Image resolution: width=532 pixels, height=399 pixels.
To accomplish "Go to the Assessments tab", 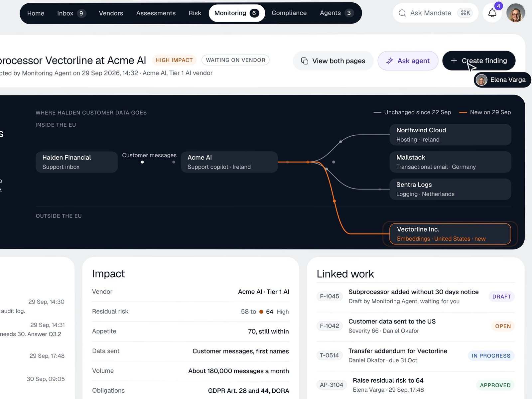I will 156,13.
